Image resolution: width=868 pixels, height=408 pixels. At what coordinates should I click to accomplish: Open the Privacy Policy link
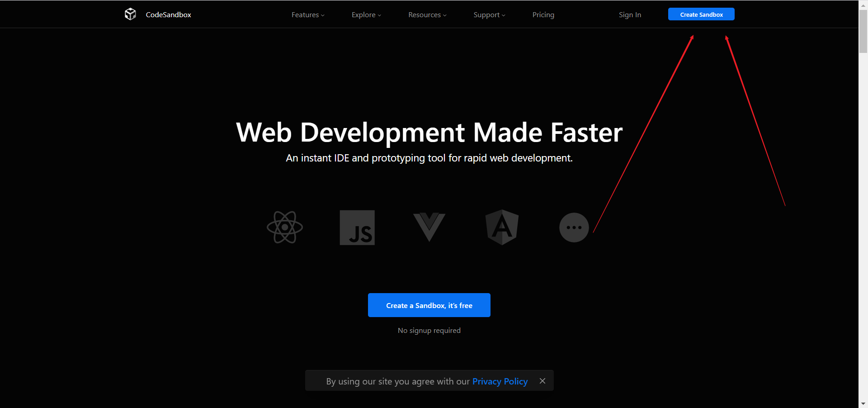point(500,381)
